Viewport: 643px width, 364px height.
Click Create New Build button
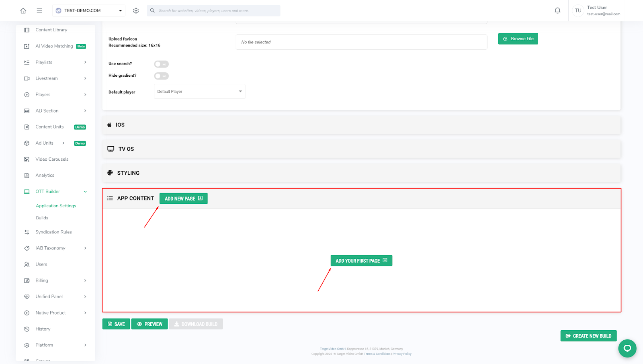(588, 336)
